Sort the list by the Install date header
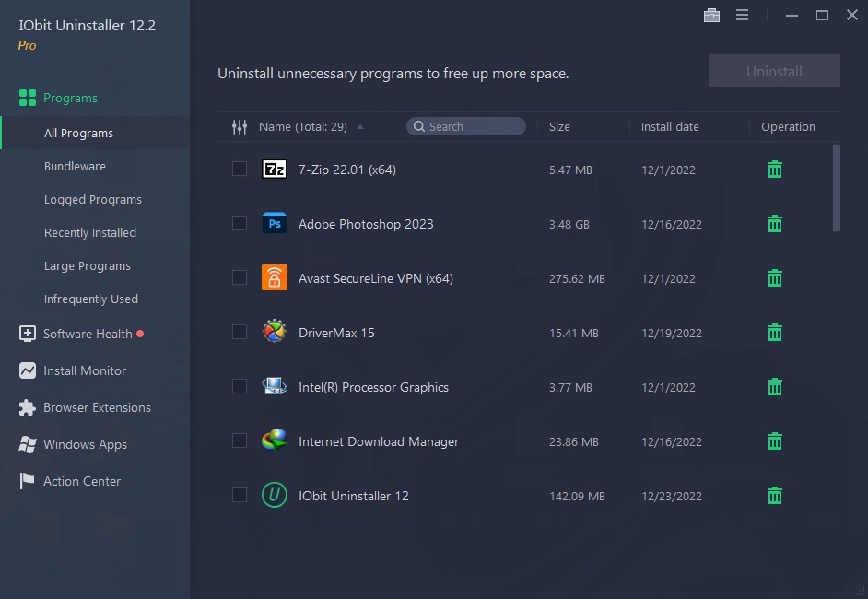868x599 pixels. pos(670,127)
